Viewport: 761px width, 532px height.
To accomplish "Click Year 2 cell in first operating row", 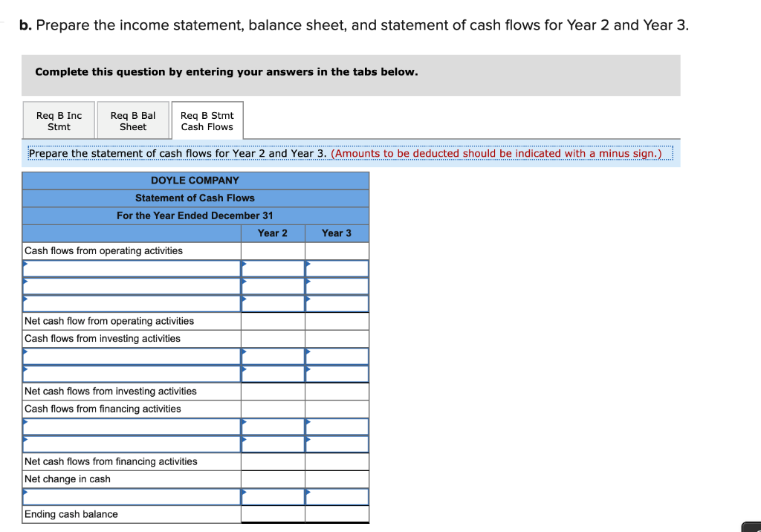I will [x=272, y=268].
